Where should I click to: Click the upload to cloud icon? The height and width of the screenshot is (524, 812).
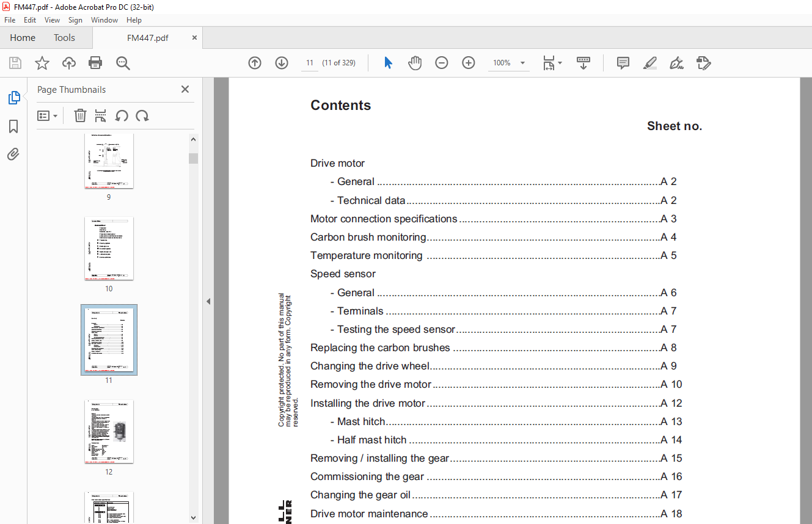pyautogui.click(x=69, y=63)
